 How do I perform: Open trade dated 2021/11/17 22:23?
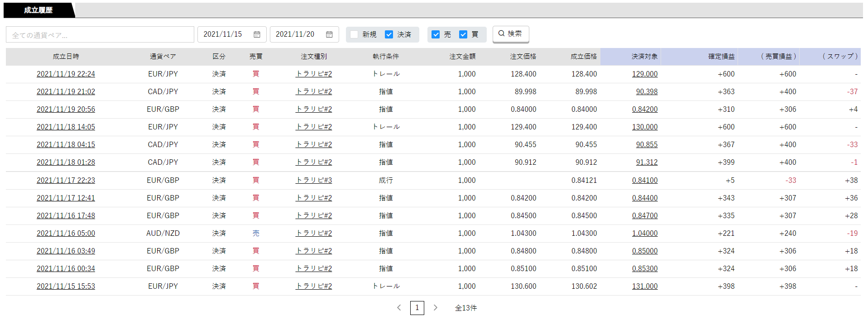tap(66, 180)
